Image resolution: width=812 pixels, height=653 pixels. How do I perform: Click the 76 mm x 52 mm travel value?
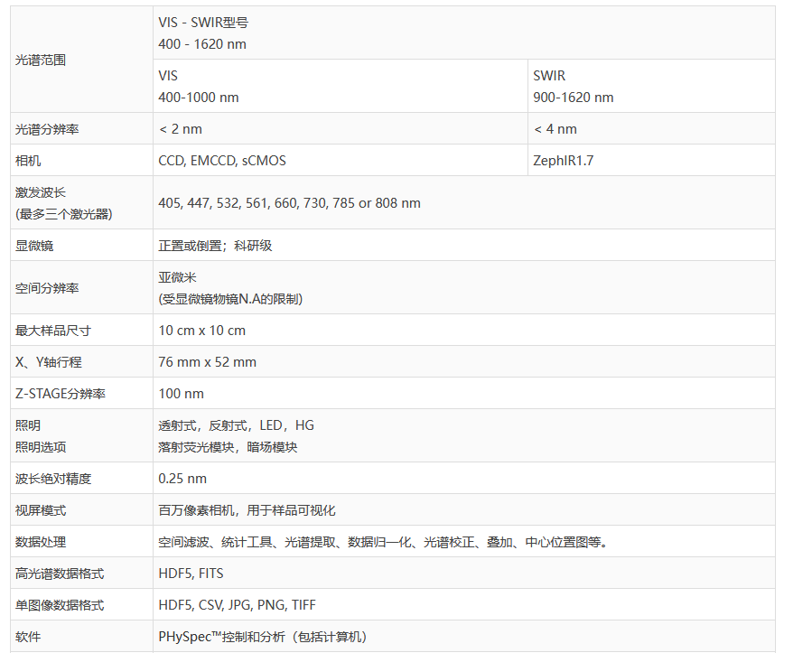(208, 362)
